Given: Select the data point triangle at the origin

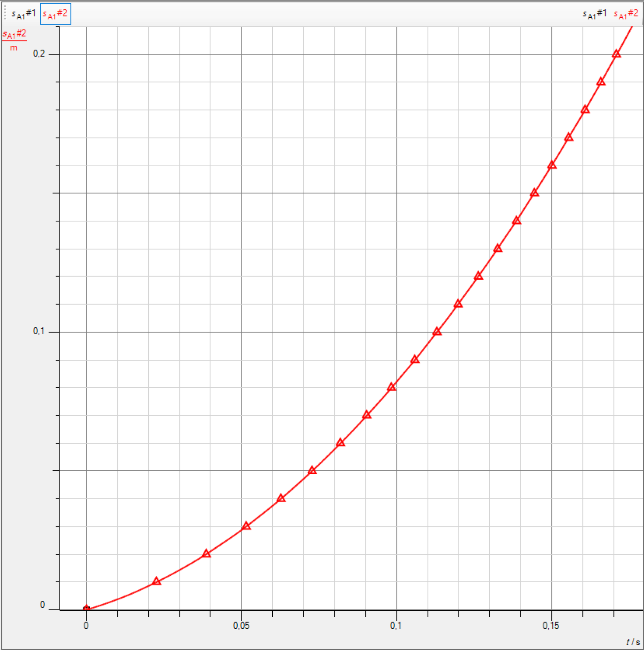Looking at the screenshot, I should coord(86,609).
